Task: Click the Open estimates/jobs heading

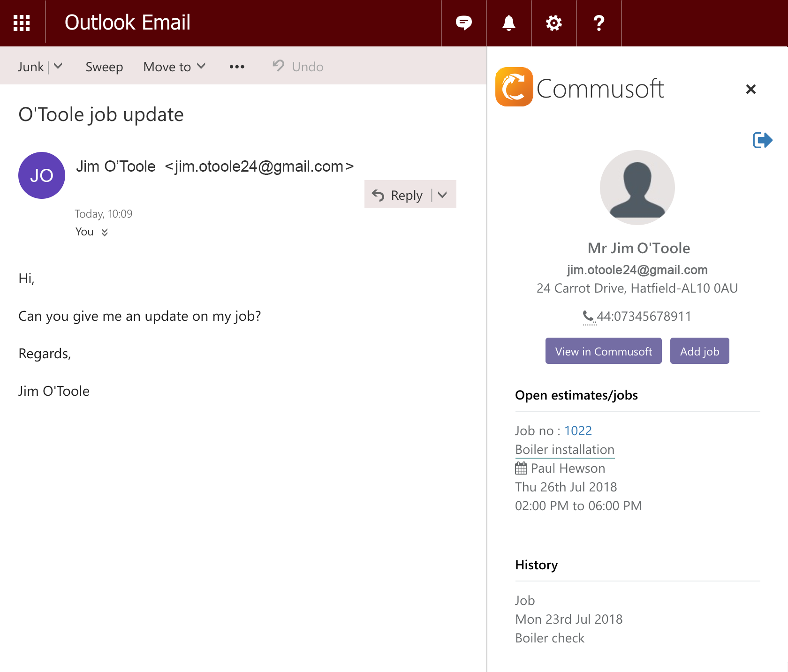Action: point(576,395)
